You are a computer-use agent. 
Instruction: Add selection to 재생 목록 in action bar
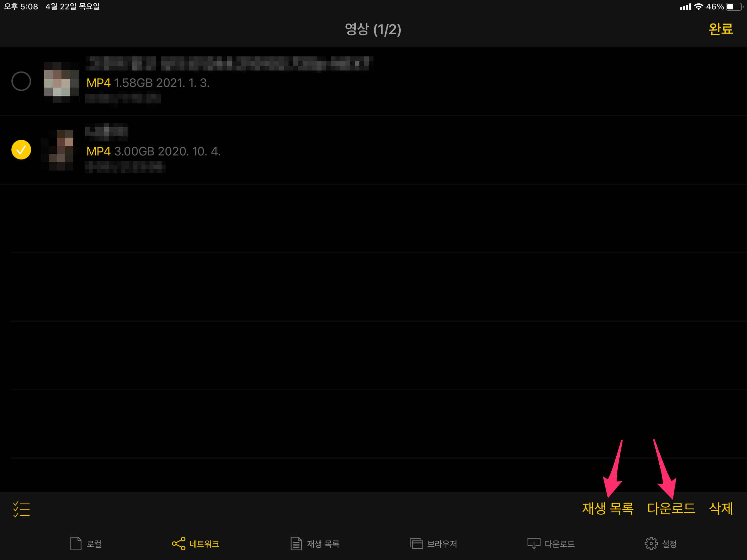tap(608, 508)
